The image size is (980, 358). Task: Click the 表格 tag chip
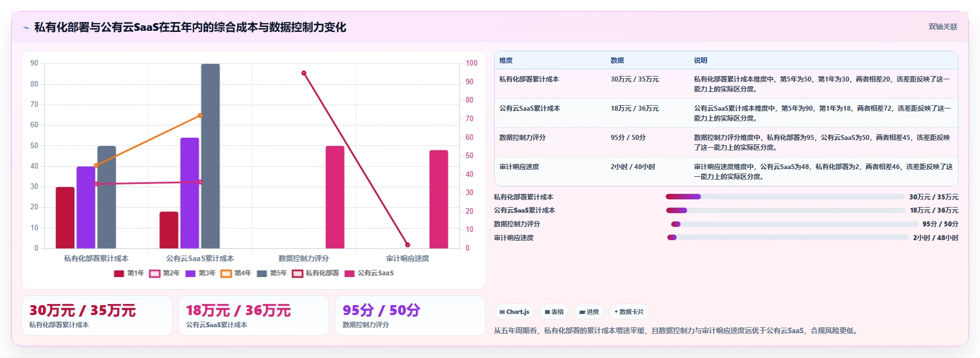554,312
